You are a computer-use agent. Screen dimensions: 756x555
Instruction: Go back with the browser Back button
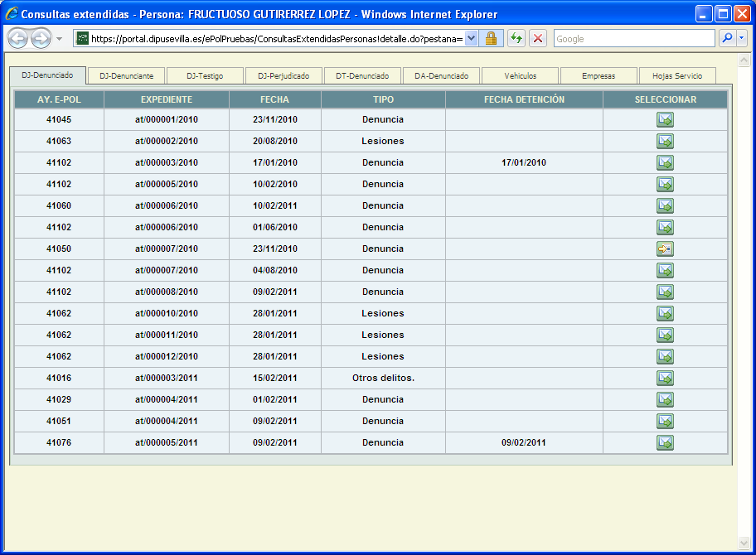[18, 39]
